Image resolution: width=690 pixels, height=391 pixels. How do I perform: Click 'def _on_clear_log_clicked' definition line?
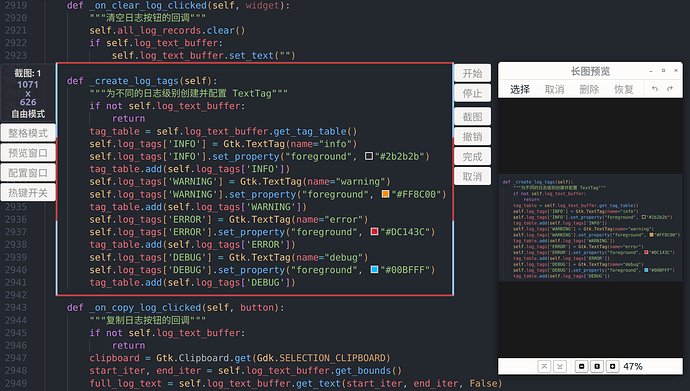pos(178,6)
